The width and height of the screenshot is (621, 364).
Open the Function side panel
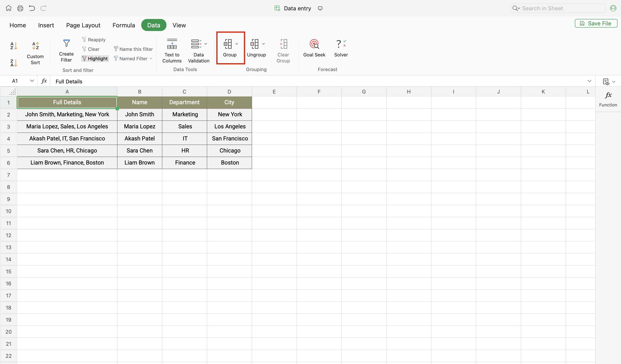608,98
